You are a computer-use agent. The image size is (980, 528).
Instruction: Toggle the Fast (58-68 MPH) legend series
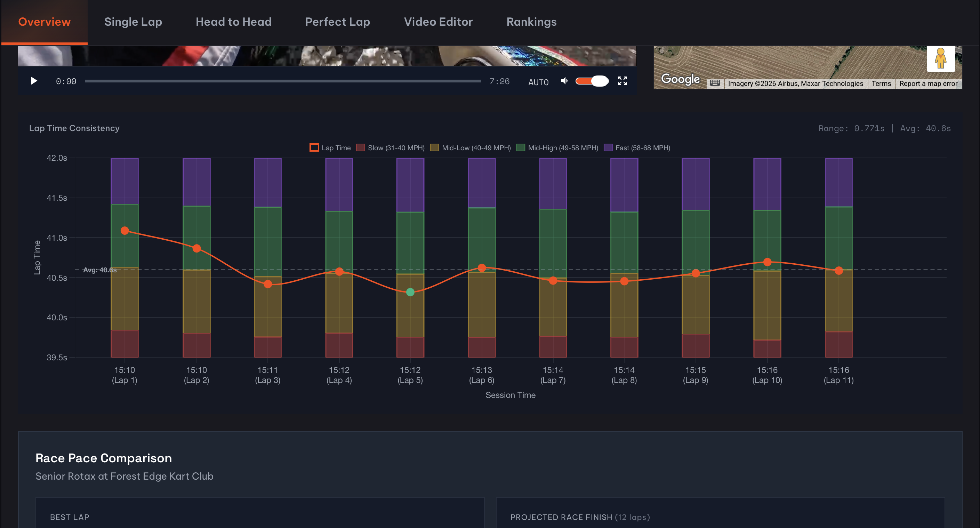tap(637, 147)
